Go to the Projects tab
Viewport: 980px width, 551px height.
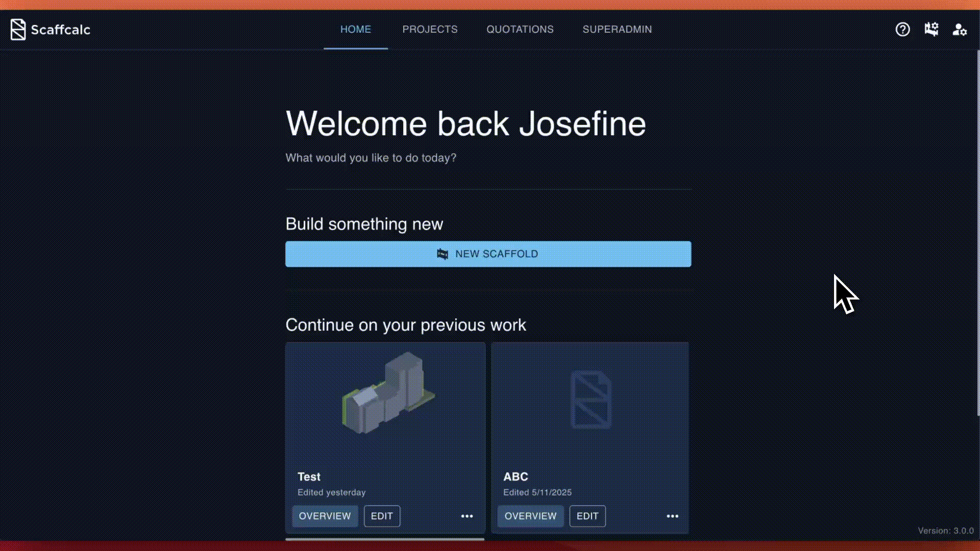[430, 30]
